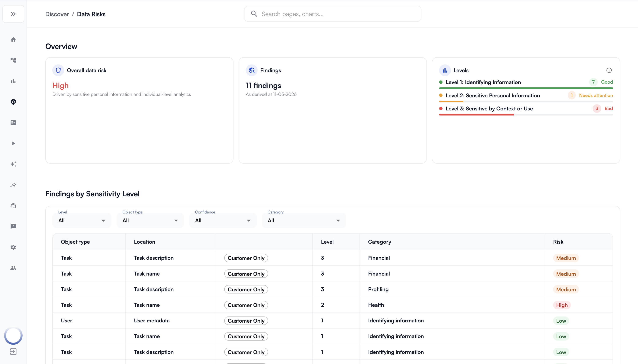
Task: Click the Bad status badge
Action: point(608,108)
